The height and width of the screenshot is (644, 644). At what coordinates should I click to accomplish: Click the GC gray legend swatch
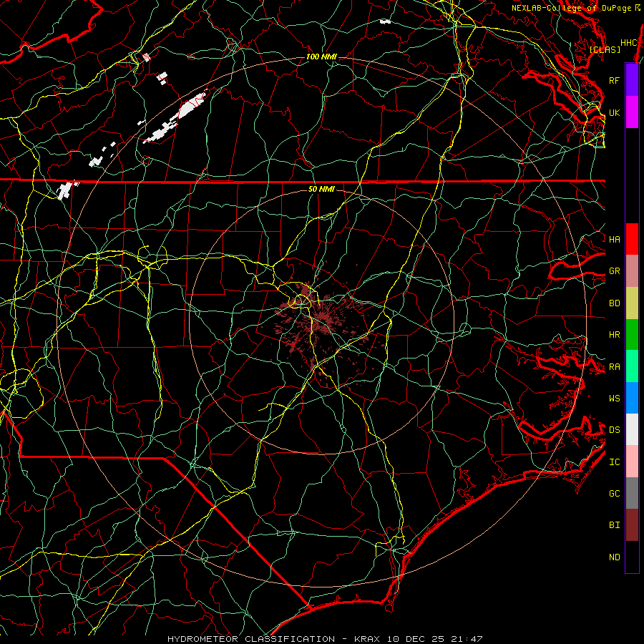[x=632, y=493]
